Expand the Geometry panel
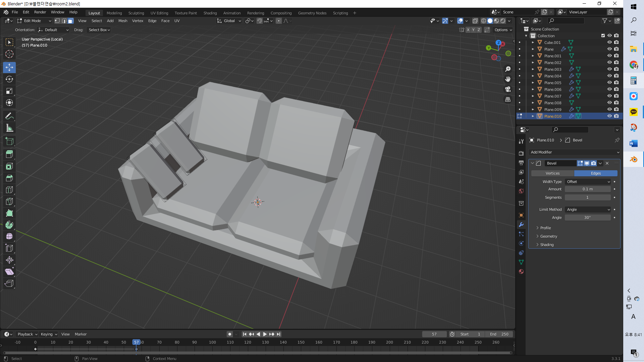Image resolution: width=644 pixels, height=362 pixels. pos(548,236)
